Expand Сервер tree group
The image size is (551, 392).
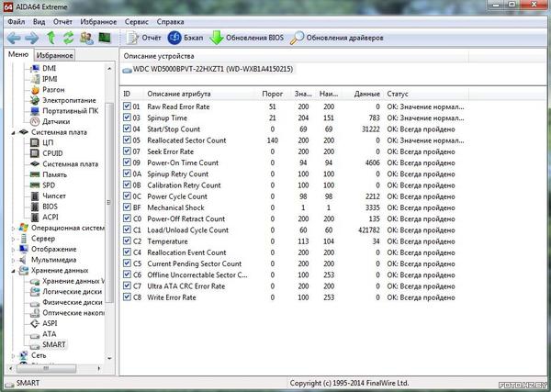(13, 239)
